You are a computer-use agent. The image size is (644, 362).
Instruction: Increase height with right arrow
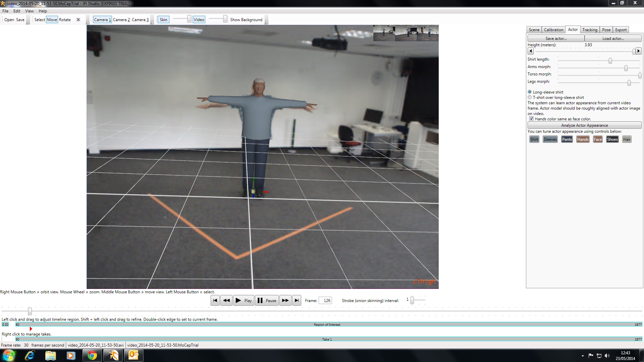(x=639, y=51)
